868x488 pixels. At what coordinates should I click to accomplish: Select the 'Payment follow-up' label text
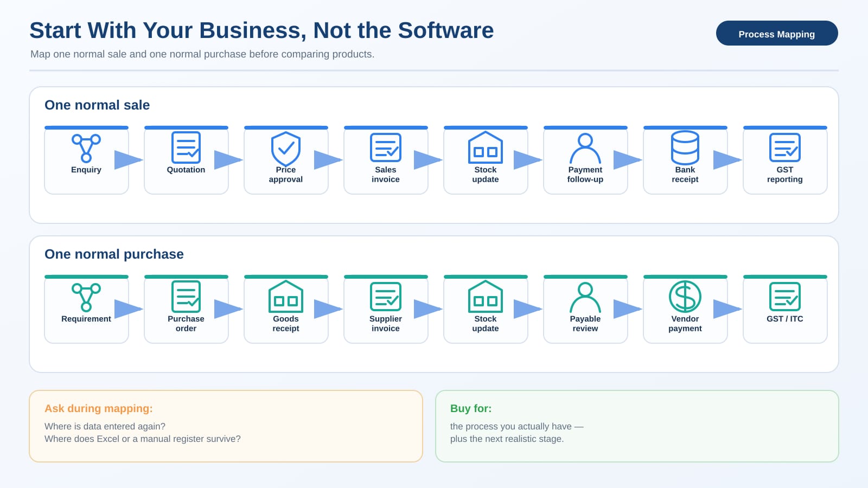click(x=585, y=175)
